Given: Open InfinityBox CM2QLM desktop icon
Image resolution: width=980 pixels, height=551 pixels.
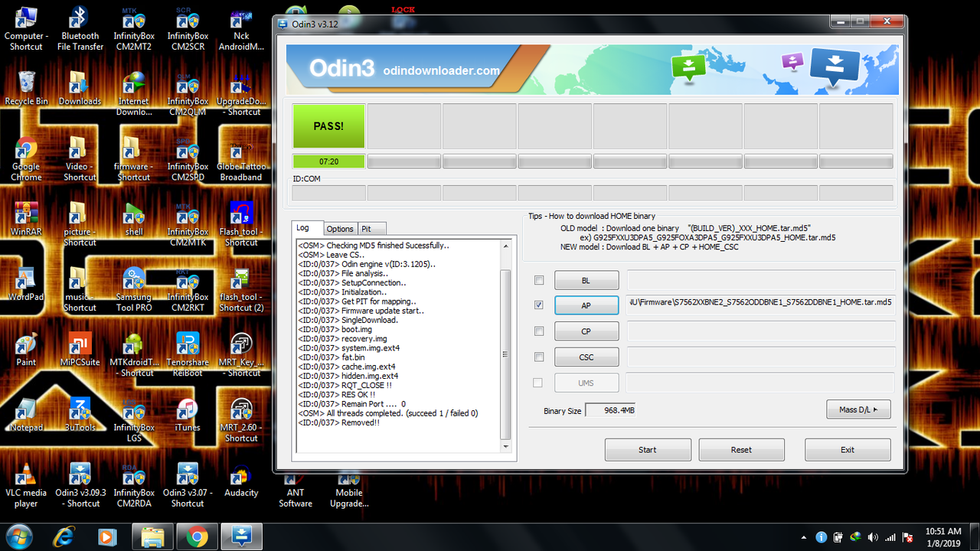Looking at the screenshot, I should tap(188, 94).
